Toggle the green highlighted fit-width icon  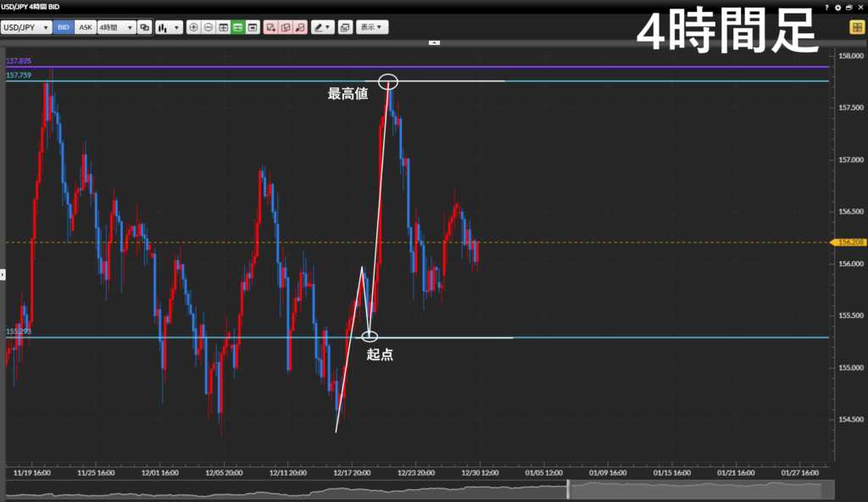coord(238,27)
